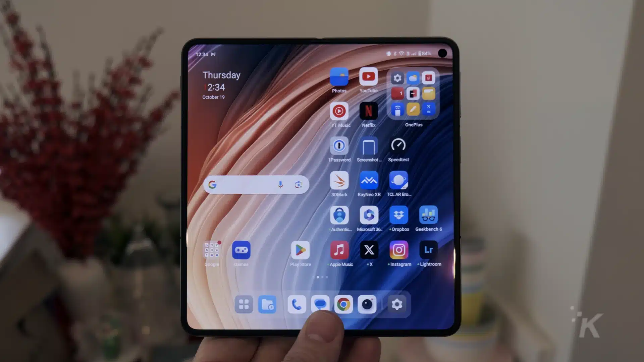Tap the Google Search input field

[256, 185]
